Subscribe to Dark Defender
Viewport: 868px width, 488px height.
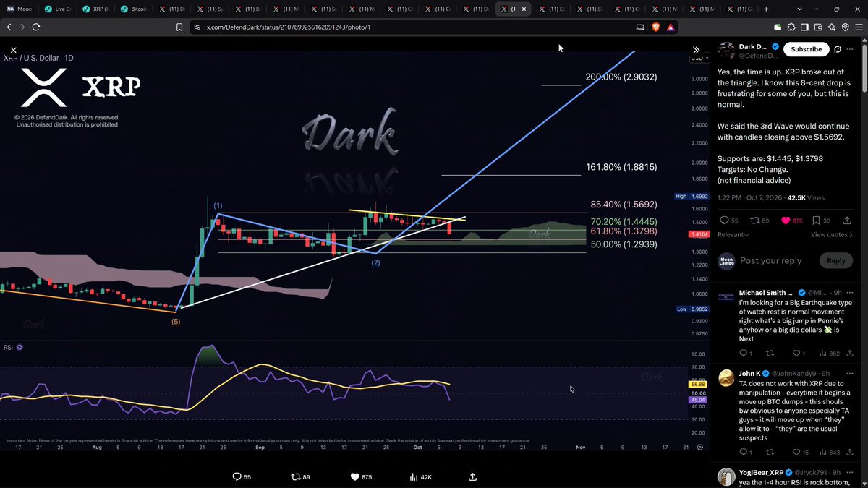point(806,49)
